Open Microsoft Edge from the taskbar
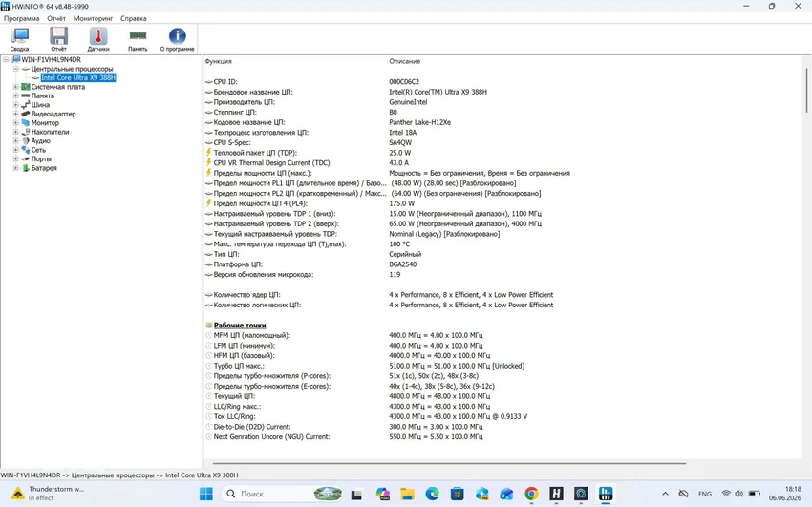The height and width of the screenshot is (507, 812). point(432,494)
